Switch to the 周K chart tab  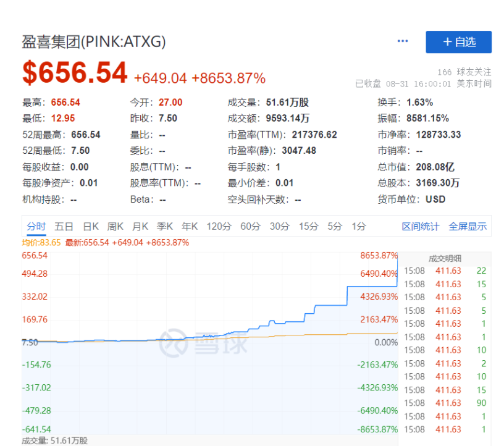115,226
